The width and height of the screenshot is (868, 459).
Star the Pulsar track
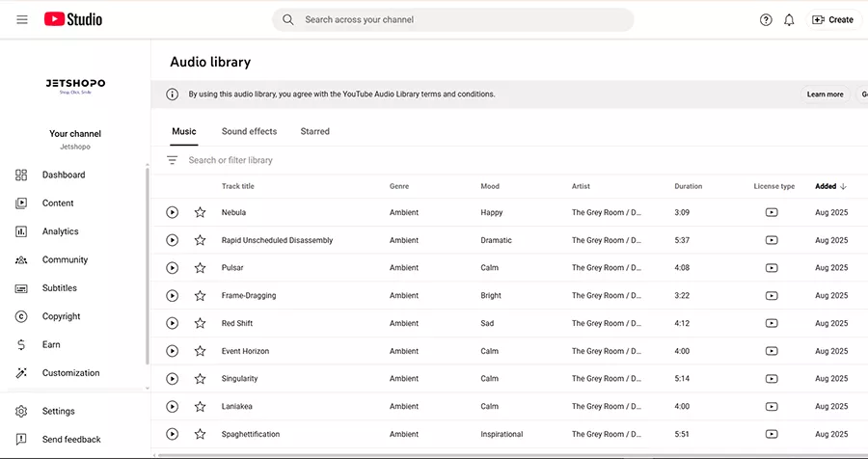(x=200, y=268)
